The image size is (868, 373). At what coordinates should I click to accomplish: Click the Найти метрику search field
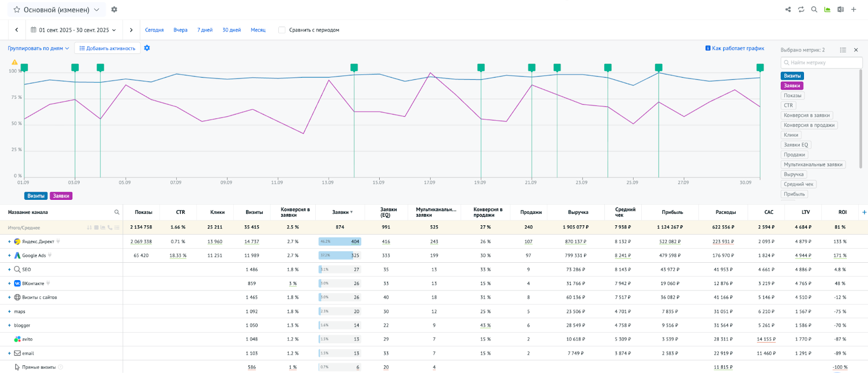(821, 62)
